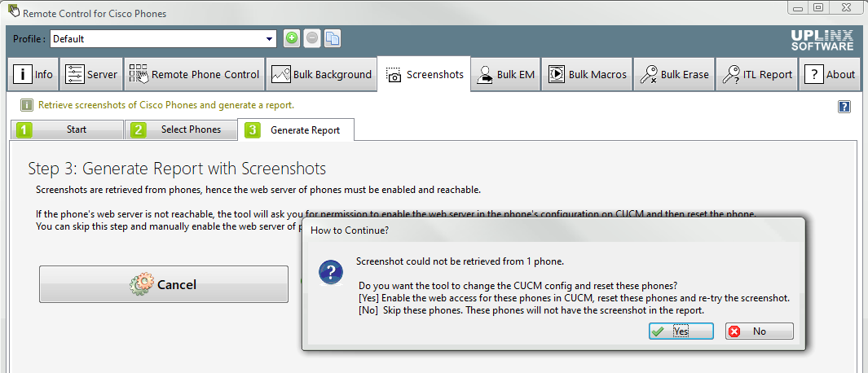This screenshot has height=373, width=868.
Task: Click Yes in How to Continue dialog
Action: click(x=681, y=331)
